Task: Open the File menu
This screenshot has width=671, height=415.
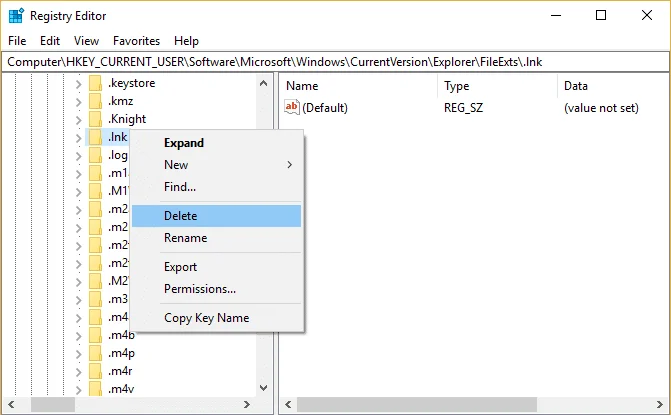Action: (17, 41)
